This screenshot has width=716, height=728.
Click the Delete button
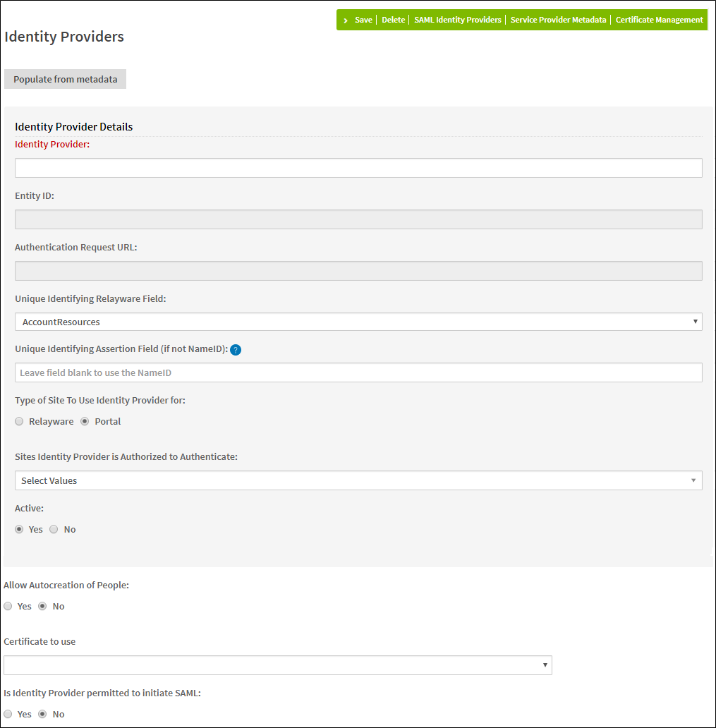click(393, 20)
